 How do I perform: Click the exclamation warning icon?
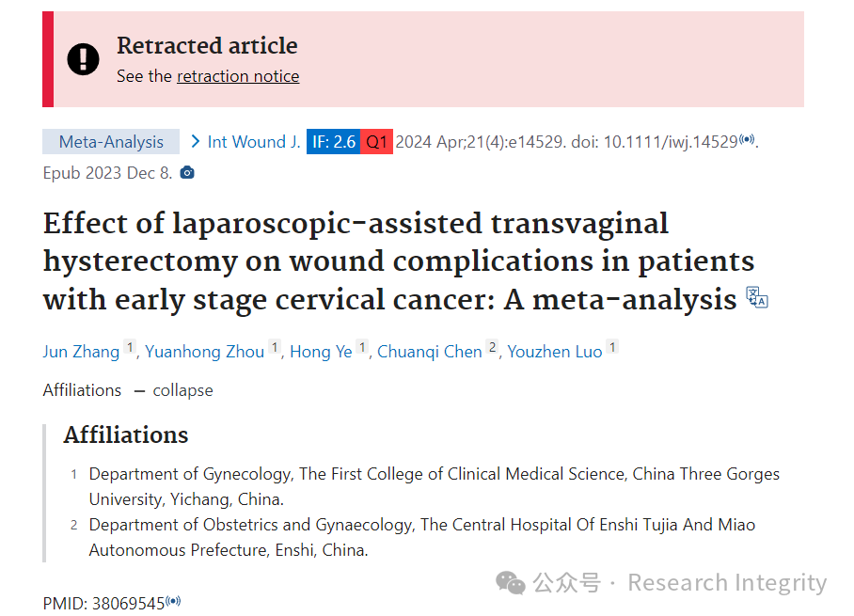83,59
